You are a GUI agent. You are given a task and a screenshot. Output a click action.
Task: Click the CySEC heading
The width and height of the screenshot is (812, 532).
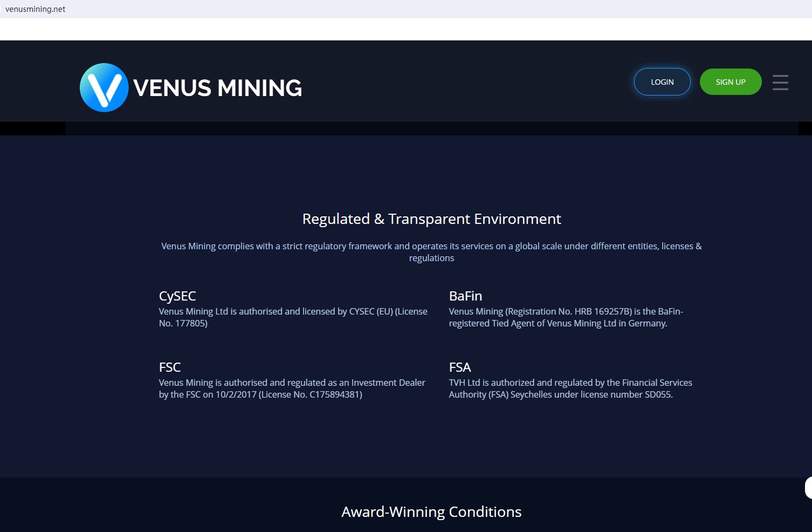177,296
